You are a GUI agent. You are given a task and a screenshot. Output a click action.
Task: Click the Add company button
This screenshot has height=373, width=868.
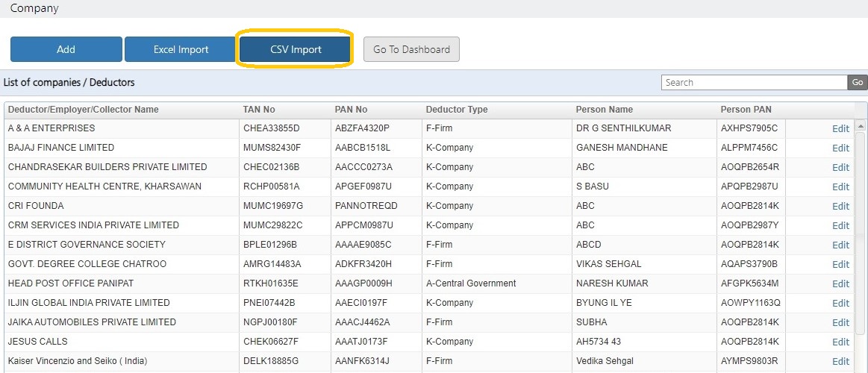pyautogui.click(x=66, y=49)
